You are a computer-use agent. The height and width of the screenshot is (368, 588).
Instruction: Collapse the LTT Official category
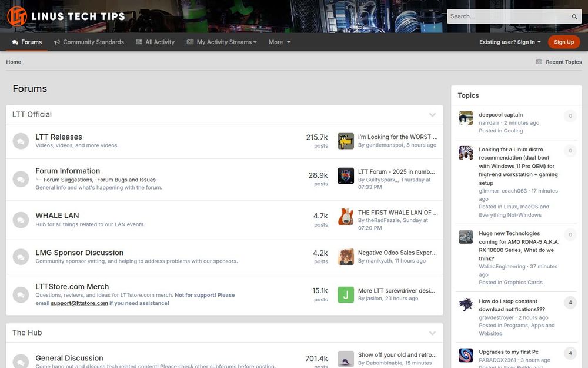(x=432, y=115)
